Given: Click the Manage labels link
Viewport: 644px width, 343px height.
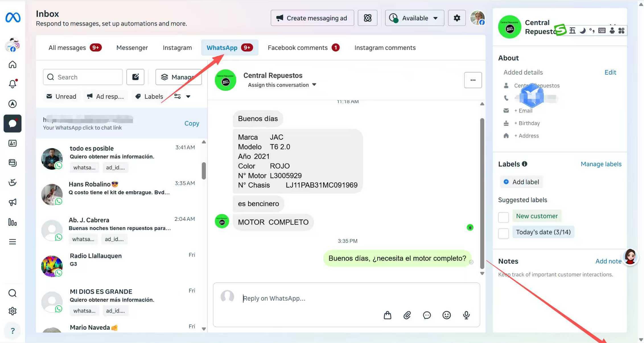Looking at the screenshot, I should point(601,164).
